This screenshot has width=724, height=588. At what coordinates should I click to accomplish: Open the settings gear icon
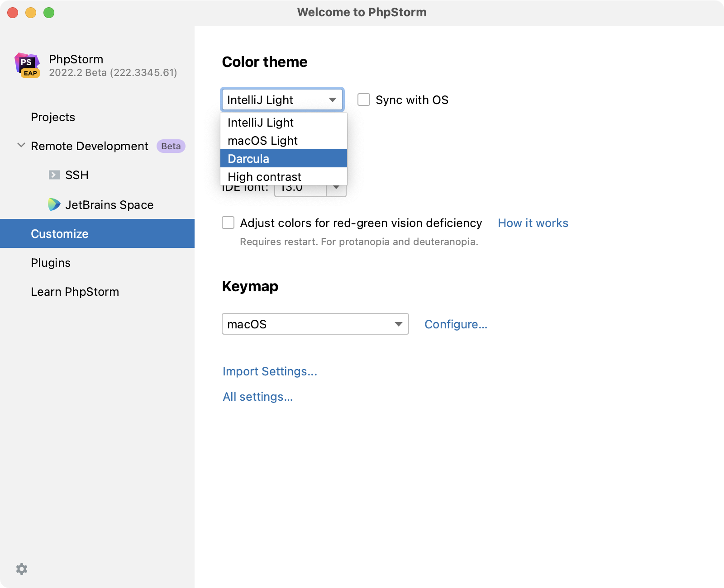pos(22,569)
